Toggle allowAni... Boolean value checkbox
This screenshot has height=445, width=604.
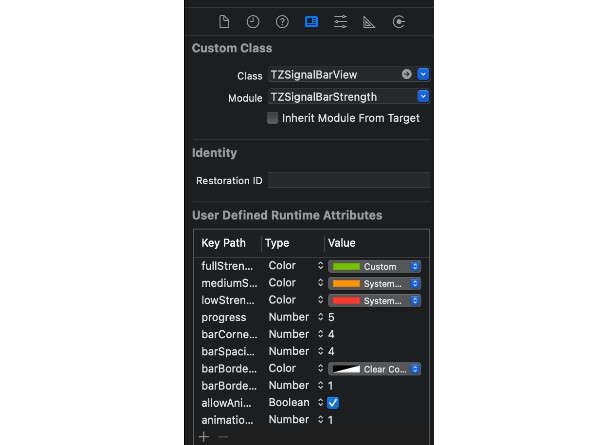coord(333,403)
